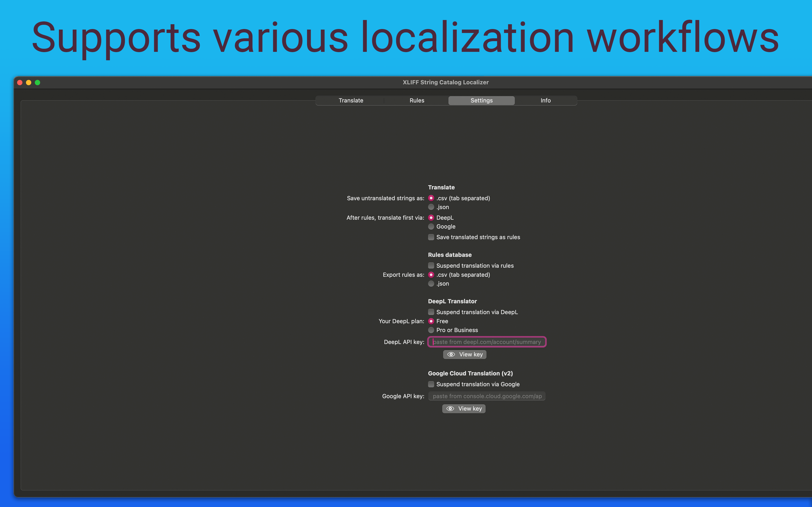Check Suspend translation via rules
The height and width of the screenshot is (507, 812).
point(431,266)
